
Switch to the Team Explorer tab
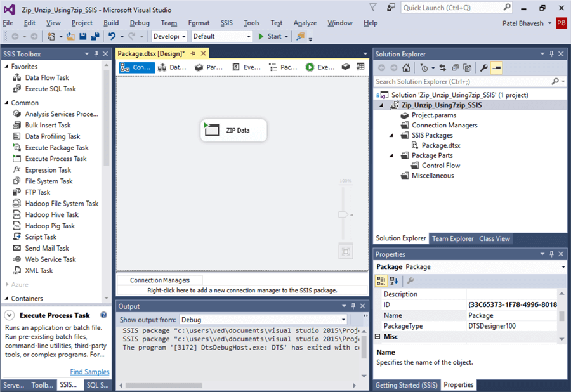pyautogui.click(x=452, y=238)
